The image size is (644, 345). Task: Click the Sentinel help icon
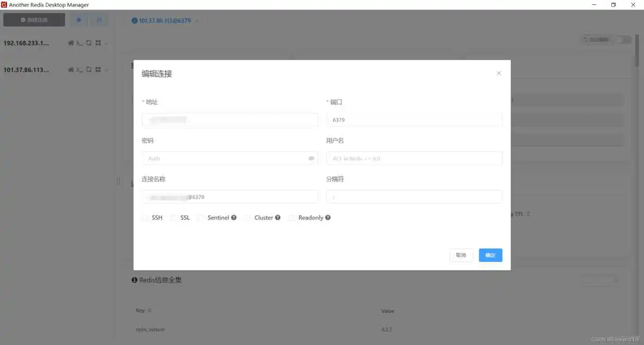point(234,217)
